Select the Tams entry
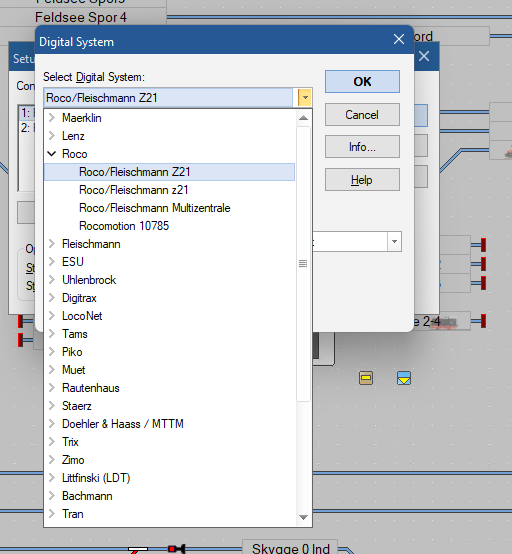Image resolution: width=512 pixels, height=554 pixels. click(75, 334)
